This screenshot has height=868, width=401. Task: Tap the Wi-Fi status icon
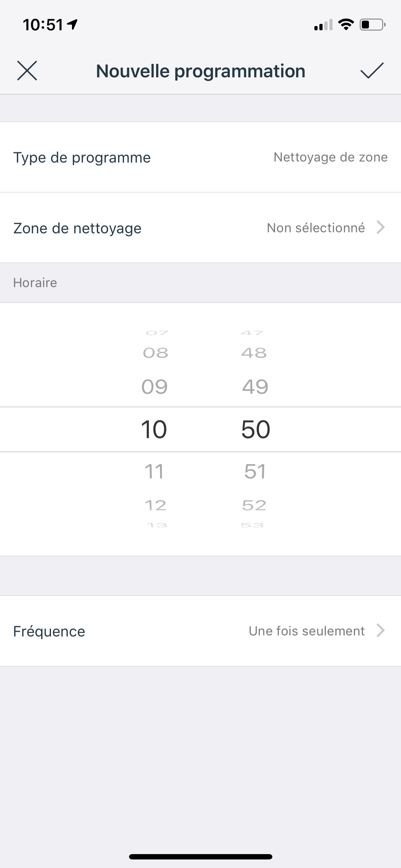click(x=346, y=25)
